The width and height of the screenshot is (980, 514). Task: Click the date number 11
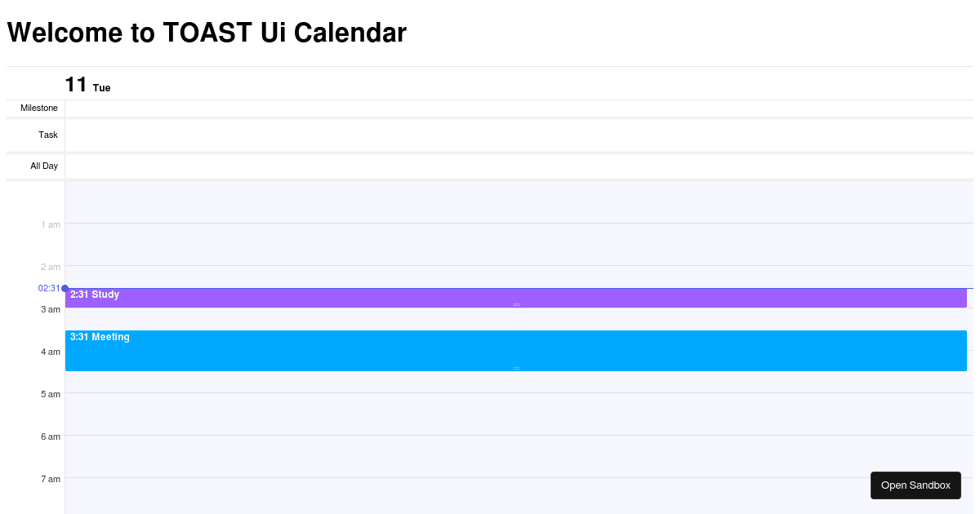click(75, 84)
